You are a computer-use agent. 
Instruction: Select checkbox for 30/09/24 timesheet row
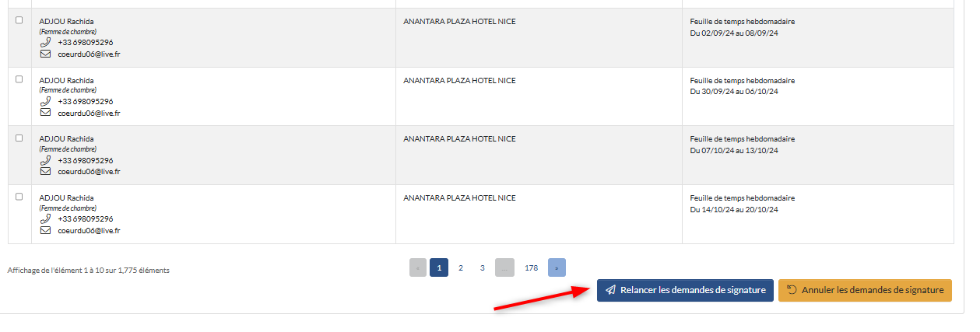point(19,79)
